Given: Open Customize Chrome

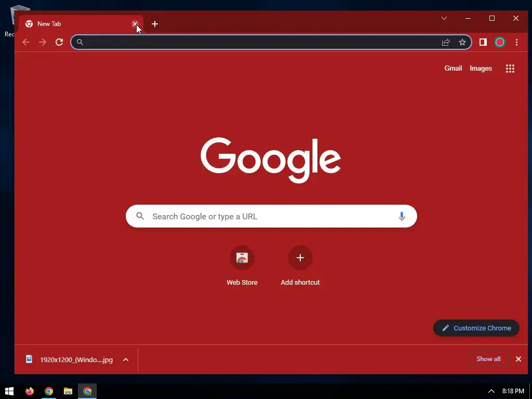Looking at the screenshot, I should pyautogui.click(x=476, y=328).
